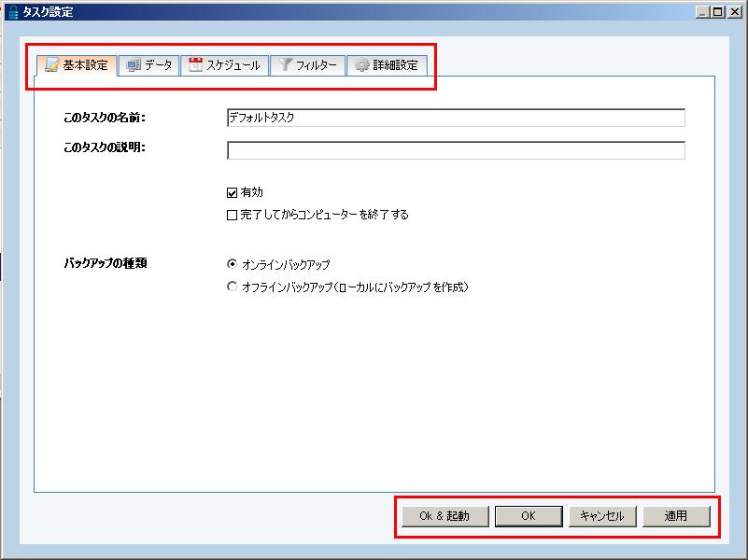
Task: Uncheck the 有効 checkbox
Action: pyautogui.click(x=232, y=192)
